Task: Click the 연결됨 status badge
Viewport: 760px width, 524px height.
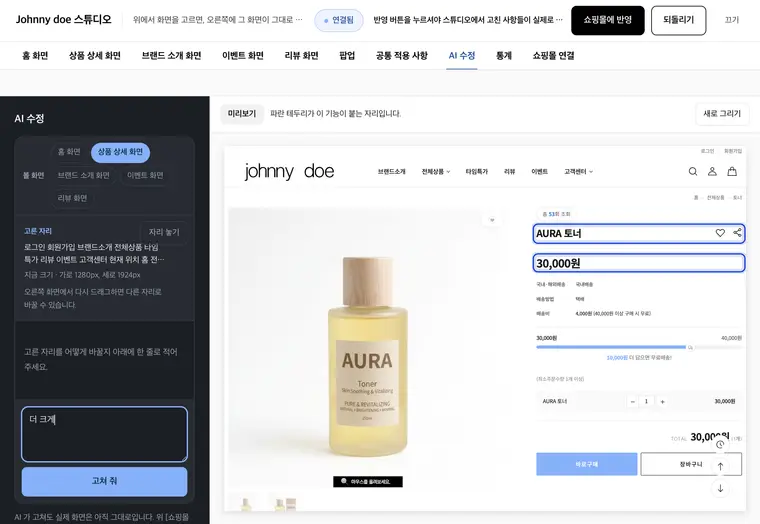Action: click(x=339, y=20)
